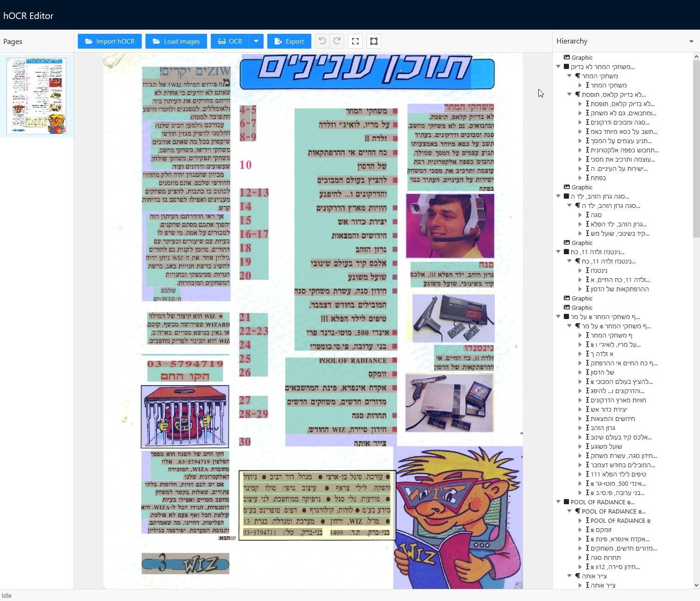Select line תחרות סגה
700x601 pixels.
(605, 557)
